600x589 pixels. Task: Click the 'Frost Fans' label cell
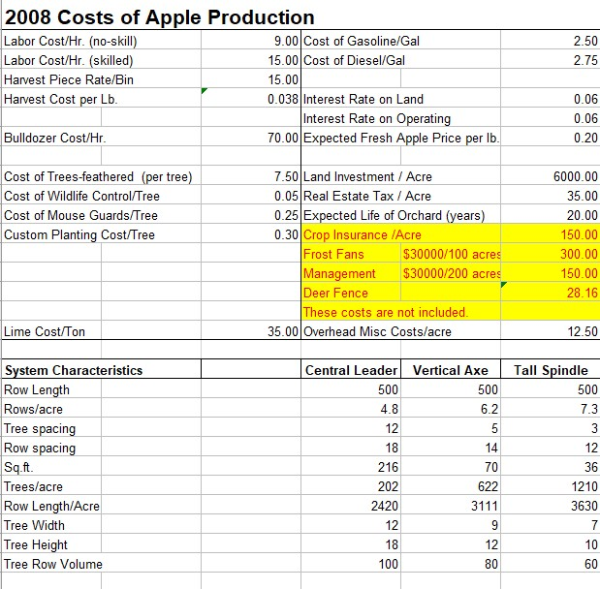(333, 254)
